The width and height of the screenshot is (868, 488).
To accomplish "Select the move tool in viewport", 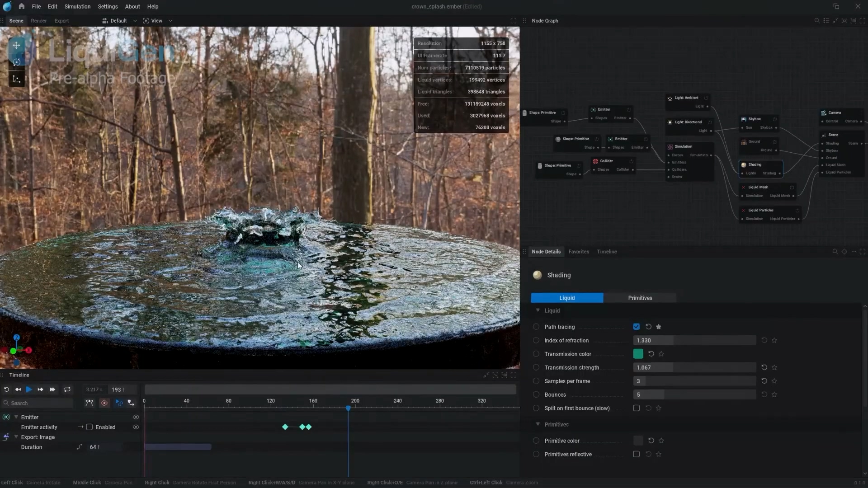I will [16, 45].
